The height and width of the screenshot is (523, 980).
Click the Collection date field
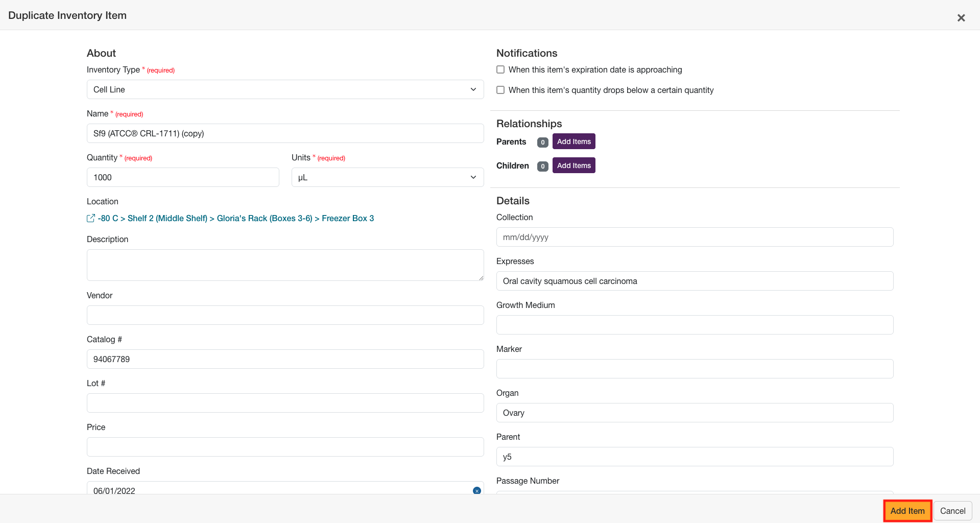pyautogui.click(x=695, y=237)
